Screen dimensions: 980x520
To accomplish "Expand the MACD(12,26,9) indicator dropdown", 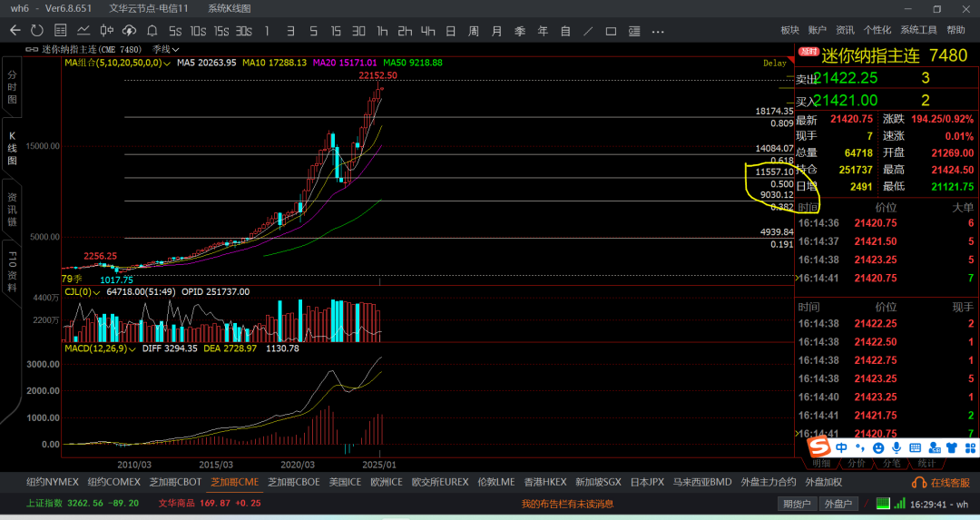I will 100,348.
